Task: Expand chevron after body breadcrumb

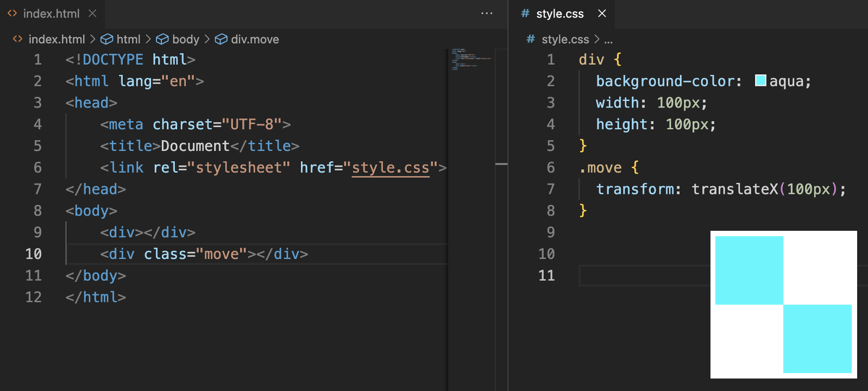Action: pos(207,39)
